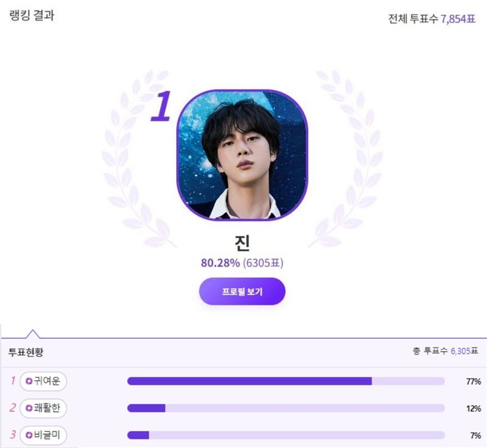Image resolution: width=487 pixels, height=448 pixels.
Task: Click the right laurel wreath graphic
Action: point(346,158)
